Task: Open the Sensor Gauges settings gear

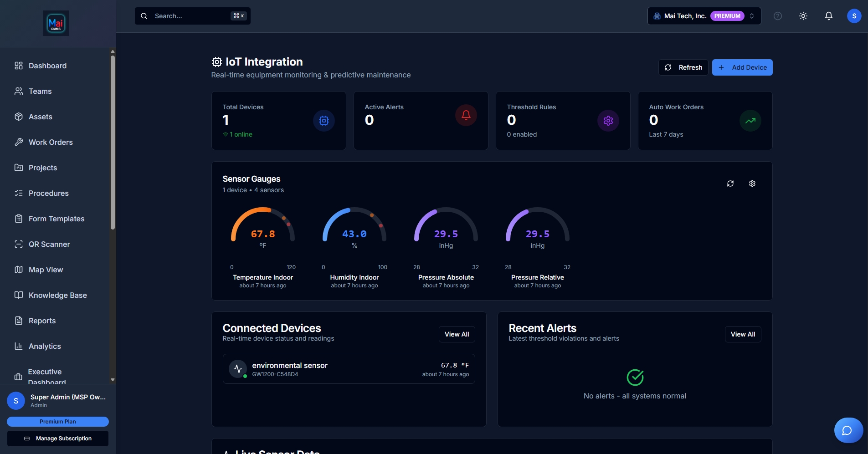Action: click(x=752, y=183)
